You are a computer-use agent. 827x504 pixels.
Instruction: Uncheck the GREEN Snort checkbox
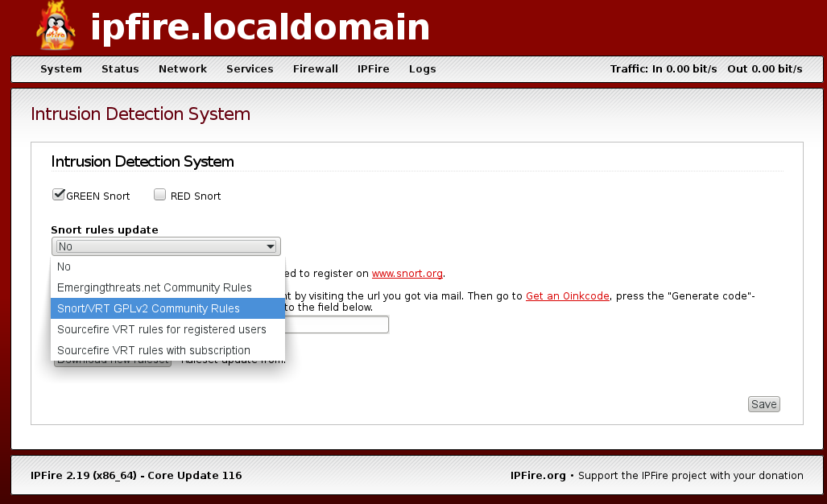coord(58,195)
